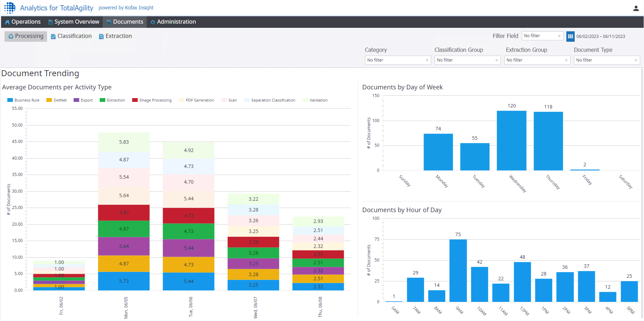This screenshot has height=321, width=644.
Task: Open the Document Type filter dropdown
Action: point(606,60)
